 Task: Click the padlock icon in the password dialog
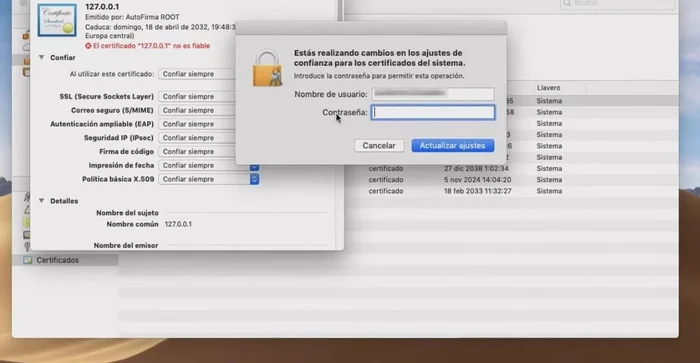[x=267, y=68]
